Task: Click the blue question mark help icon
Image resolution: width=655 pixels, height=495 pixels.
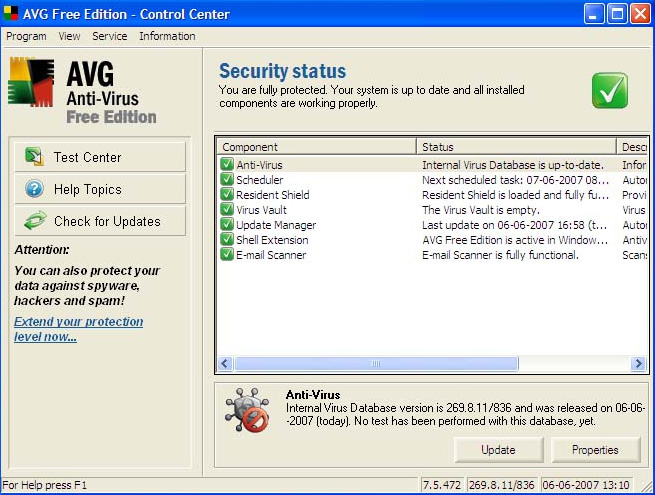Action: pos(34,189)
